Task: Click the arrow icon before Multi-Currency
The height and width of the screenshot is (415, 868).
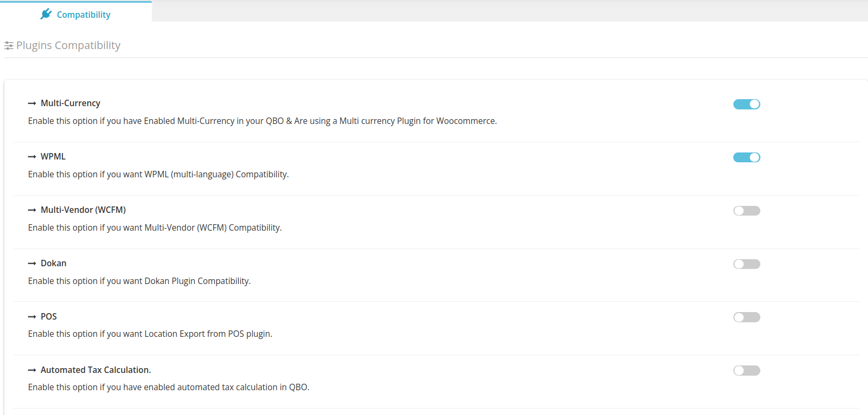Action: (x=32, y=103)
